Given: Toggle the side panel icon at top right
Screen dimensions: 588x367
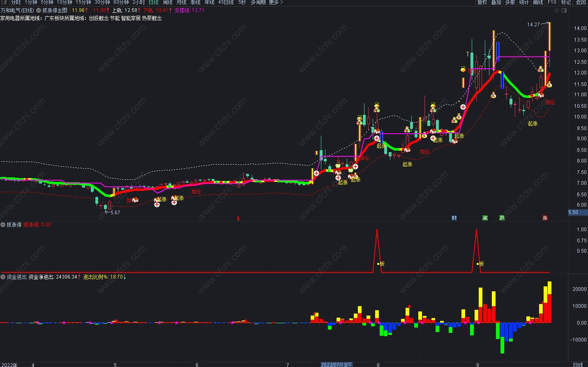Looking at the screenshot, I should point(564,10).
